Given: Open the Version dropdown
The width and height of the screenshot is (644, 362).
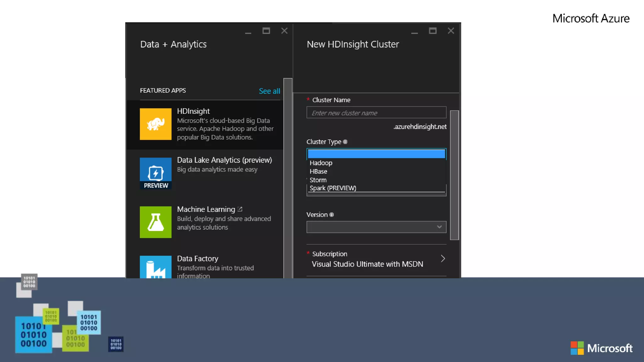Looking at the screenshot, I should 376,227.
